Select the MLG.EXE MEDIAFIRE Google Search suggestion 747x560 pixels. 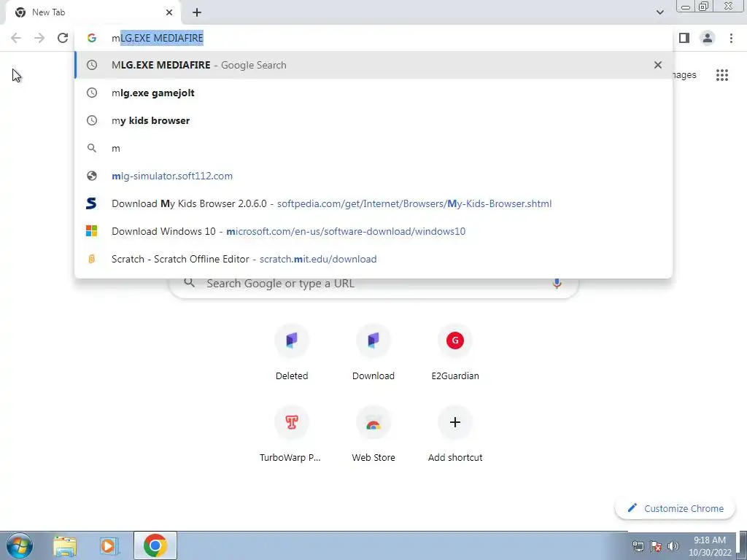coord(373,65)
